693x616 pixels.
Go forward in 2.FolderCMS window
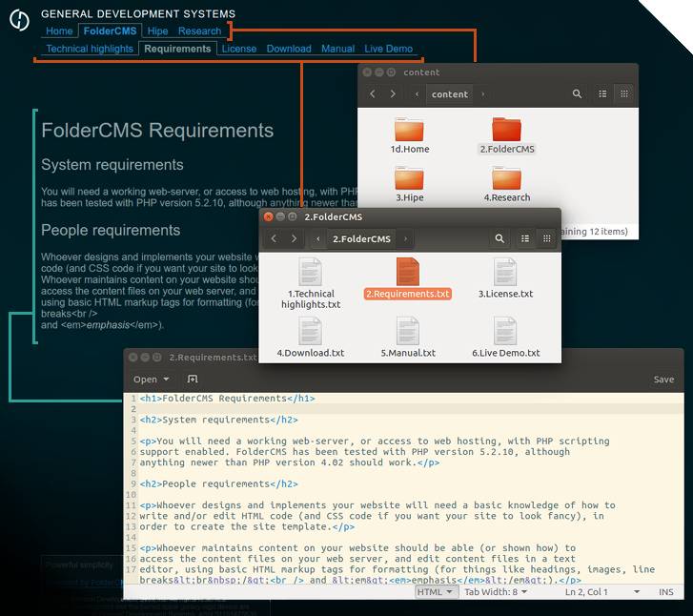[x=294, y=238]
